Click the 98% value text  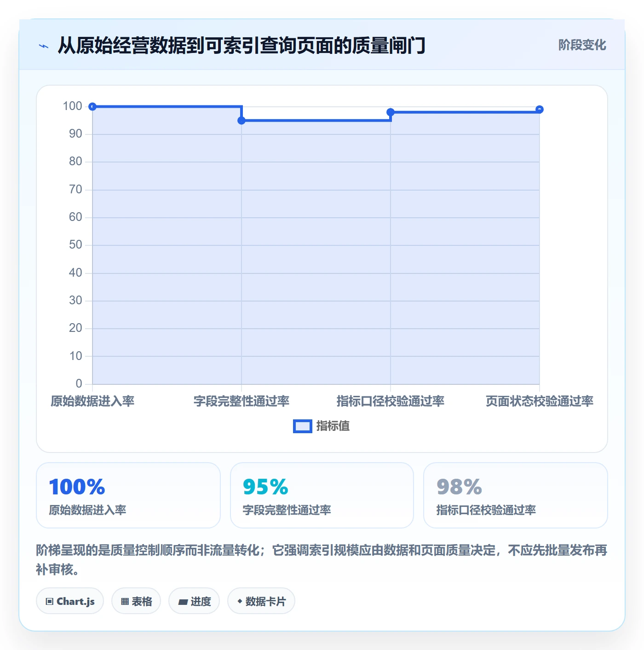click(459, 487)
